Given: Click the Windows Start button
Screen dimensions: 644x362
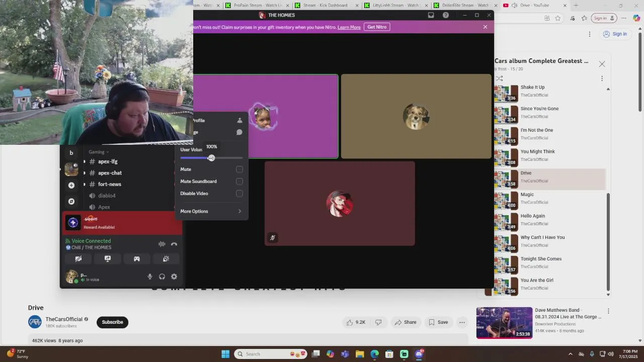Looking at the screenshot, I should (x=225, y=354).
